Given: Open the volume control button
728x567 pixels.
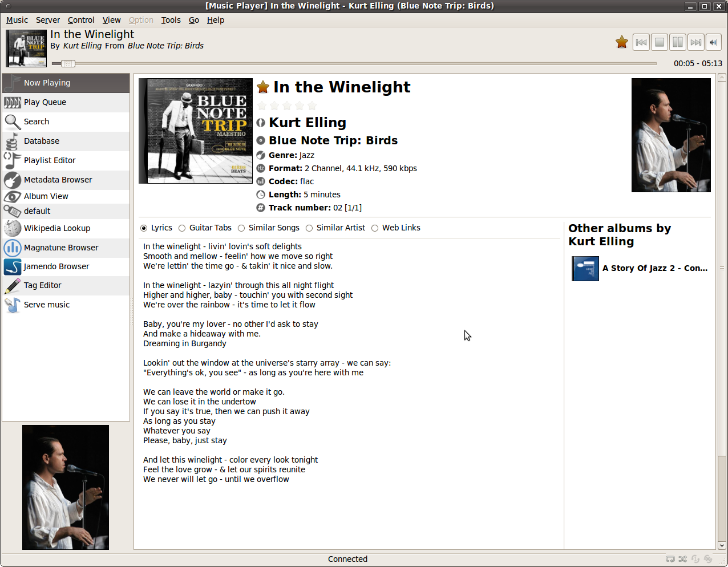Looking at the screenshot, I should click(x=713, y=42).
